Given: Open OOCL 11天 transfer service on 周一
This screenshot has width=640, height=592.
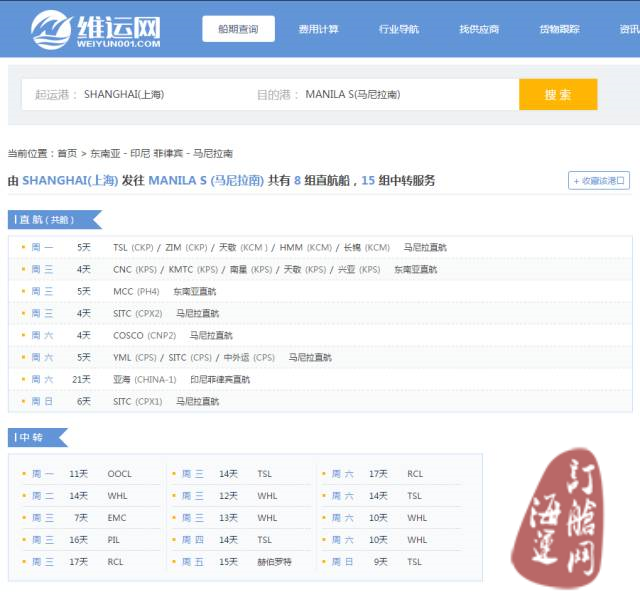Looking at the screenshot, I should point(91,474).
